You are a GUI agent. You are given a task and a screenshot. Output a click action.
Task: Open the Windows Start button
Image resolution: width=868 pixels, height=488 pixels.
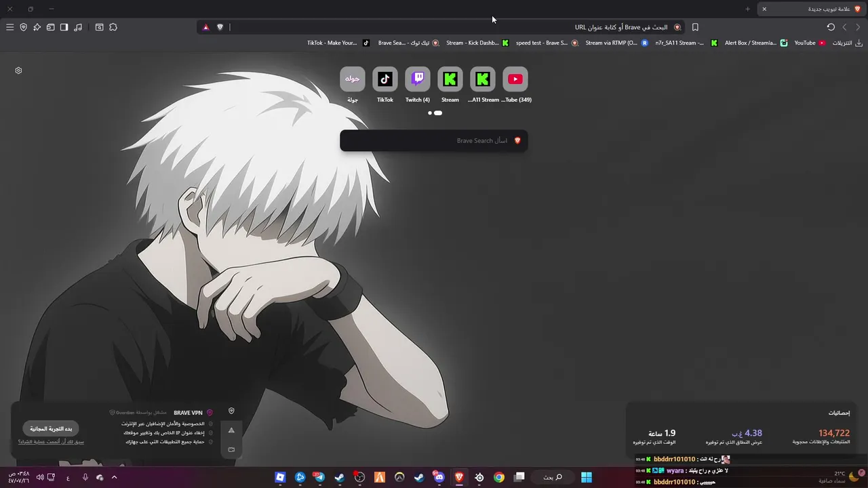(x=587, y=477)
